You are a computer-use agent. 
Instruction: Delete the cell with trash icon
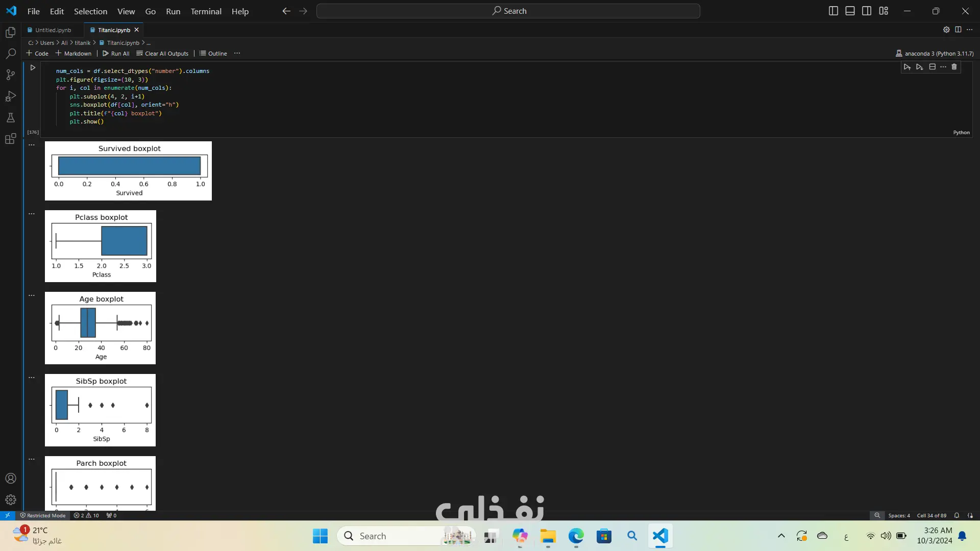954,67
